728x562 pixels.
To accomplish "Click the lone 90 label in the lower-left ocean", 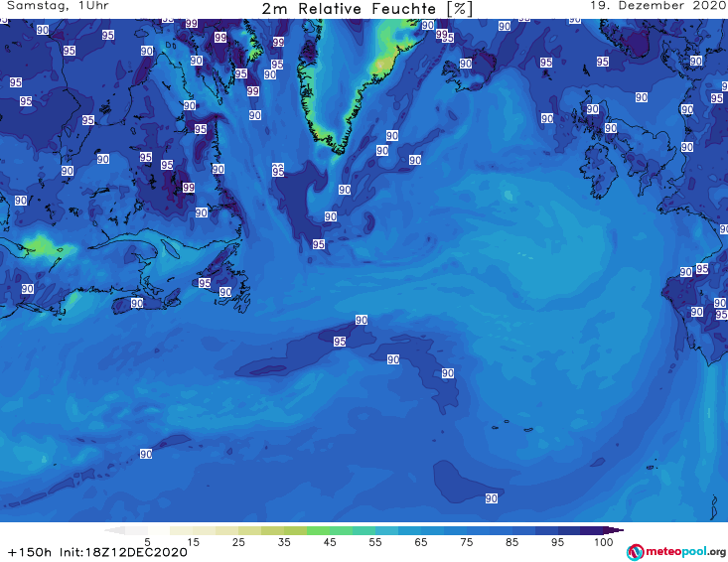I will click(x=146, y=454).
